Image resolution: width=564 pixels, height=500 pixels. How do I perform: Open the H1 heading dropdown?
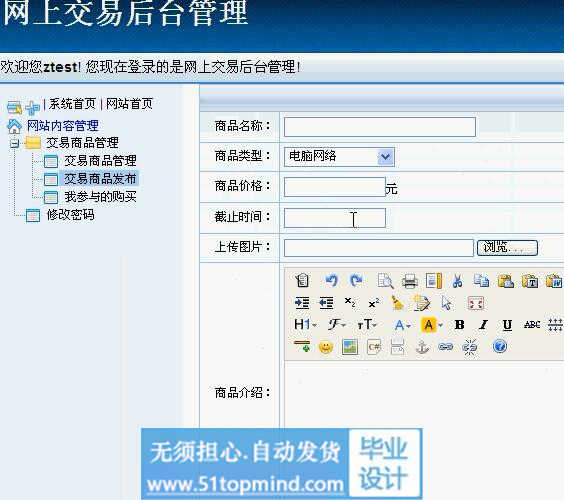tap(305, 325)
